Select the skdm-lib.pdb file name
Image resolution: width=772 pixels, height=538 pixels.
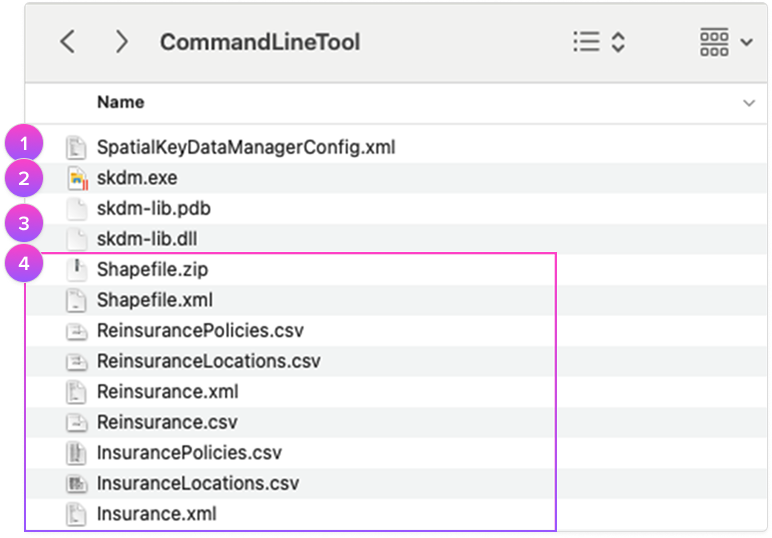153,209
